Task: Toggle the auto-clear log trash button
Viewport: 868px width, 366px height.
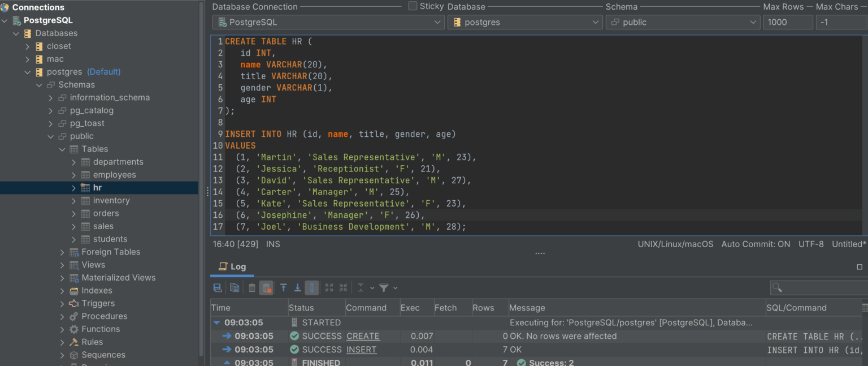Action: click(x=266, y=288)
